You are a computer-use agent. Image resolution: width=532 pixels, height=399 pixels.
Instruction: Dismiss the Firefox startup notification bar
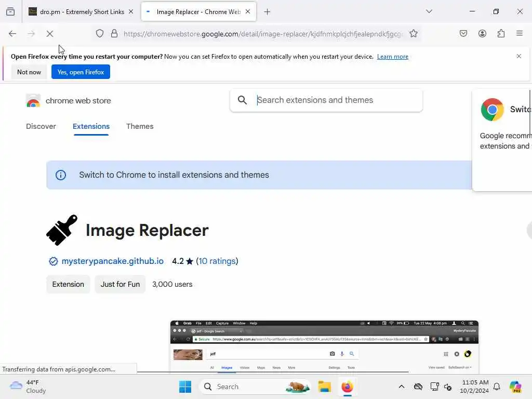pos(519,56)
